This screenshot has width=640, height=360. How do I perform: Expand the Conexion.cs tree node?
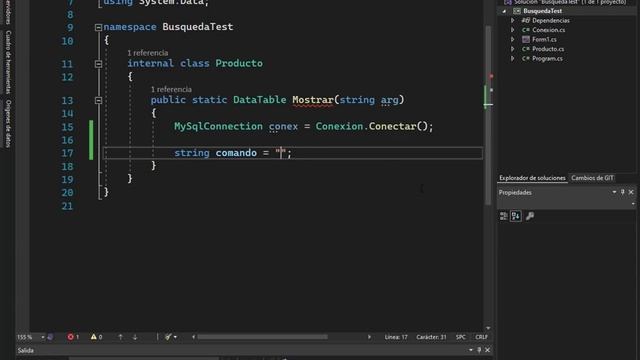click(x=513, y=30)
